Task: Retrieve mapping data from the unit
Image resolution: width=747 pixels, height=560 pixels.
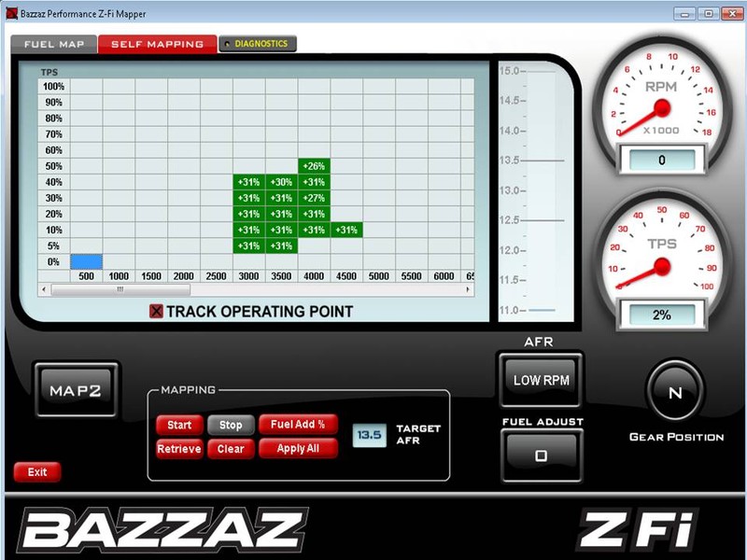Action: tap(179, 449)
